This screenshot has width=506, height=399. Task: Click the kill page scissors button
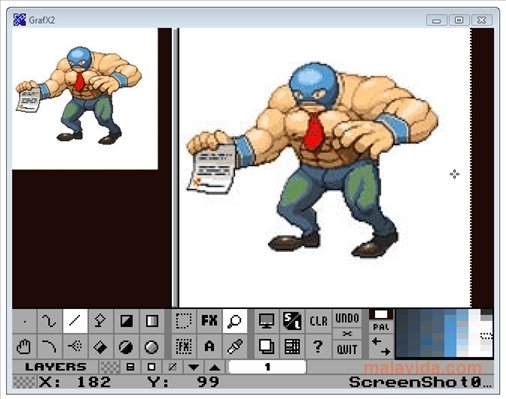click(347, 334)
